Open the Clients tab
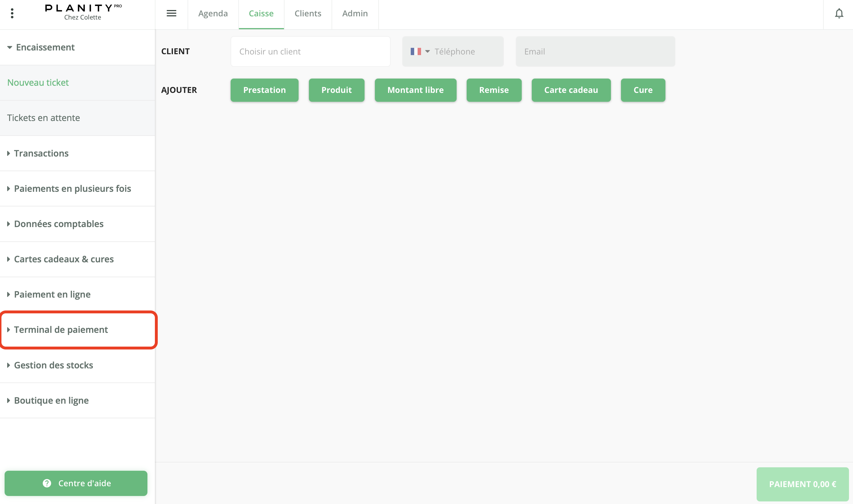 (x=308, y=13)
